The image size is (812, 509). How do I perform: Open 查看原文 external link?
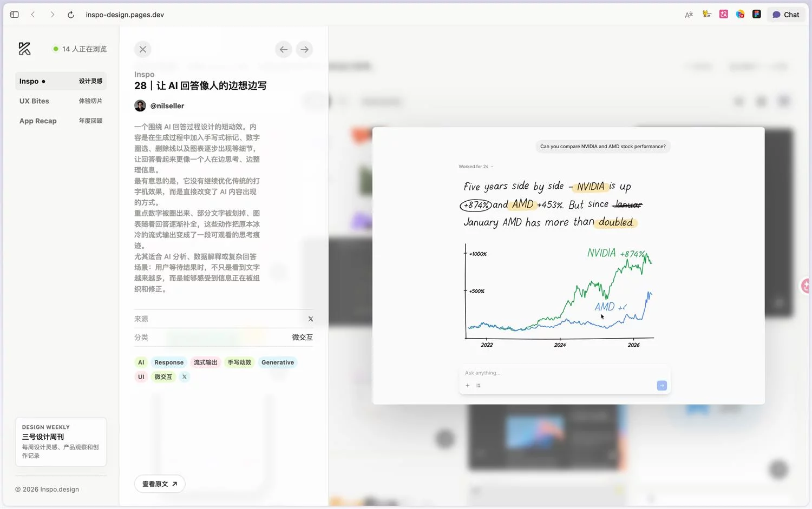tap(160, 484)
